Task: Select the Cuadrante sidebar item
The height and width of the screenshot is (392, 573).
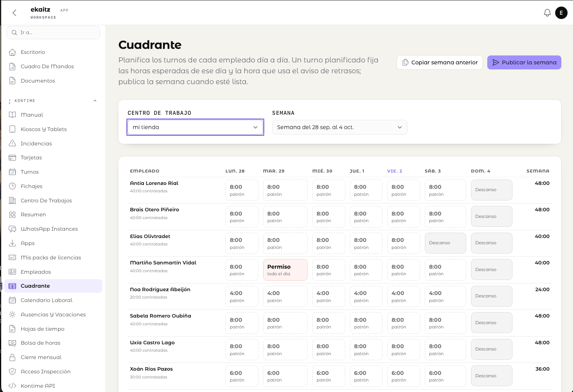Action: point(54,286)
